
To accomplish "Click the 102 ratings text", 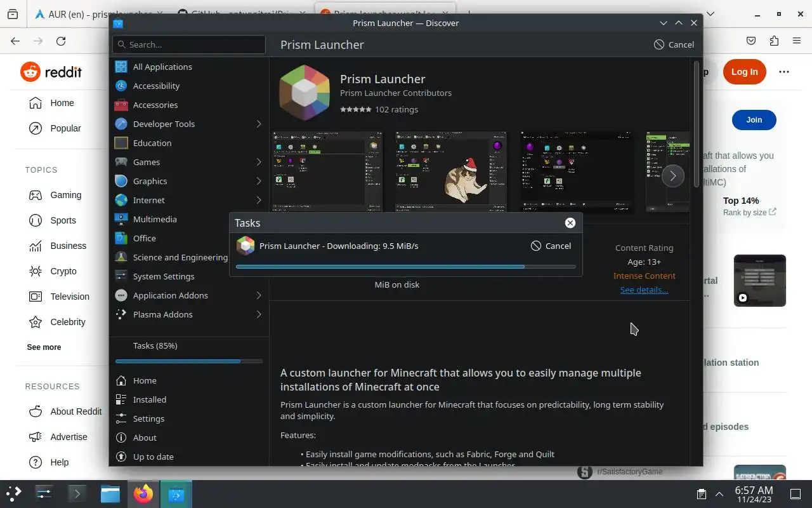I will [396, 109].
